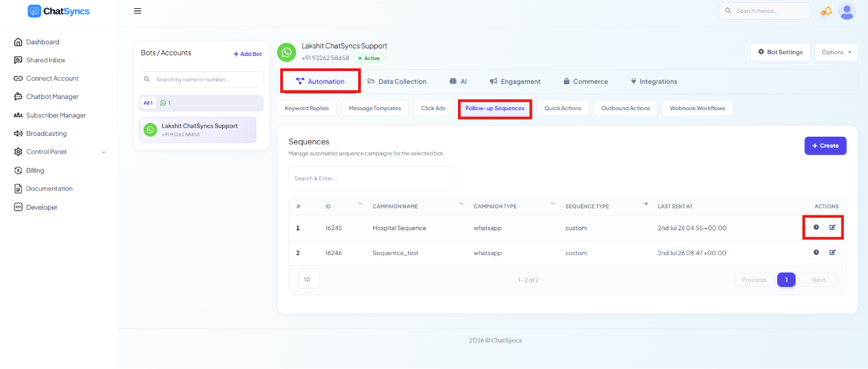Click the Developer code icon
This screenshot has width=868, height=369.
click(x=18, y=207)
